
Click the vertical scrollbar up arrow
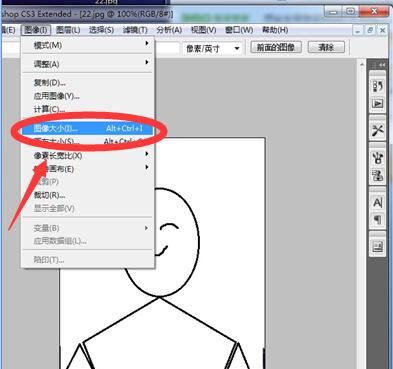point(362,64)
